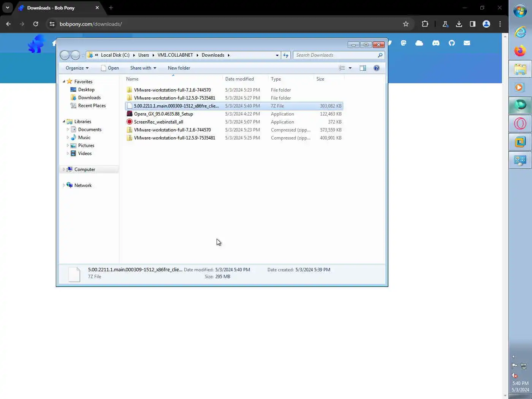Open a new Chrome tab
532x399 pixels.
point(111,8)
